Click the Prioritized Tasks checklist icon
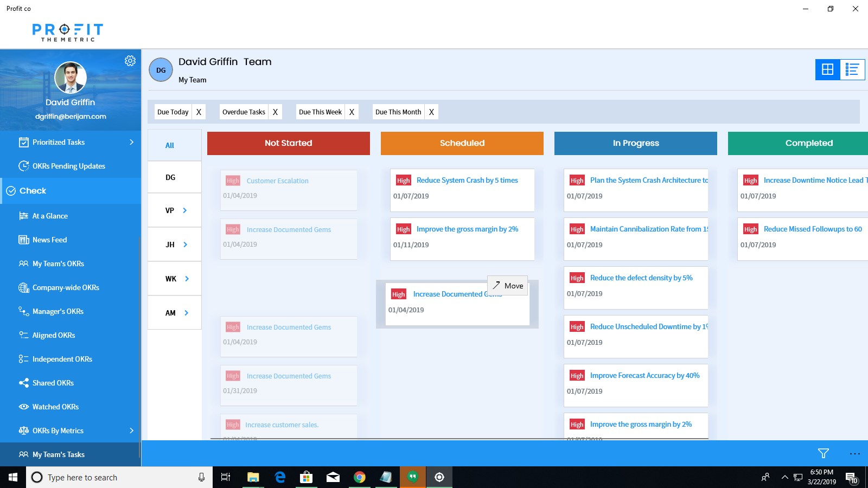 pyautogui.click(x=24, y=142)
